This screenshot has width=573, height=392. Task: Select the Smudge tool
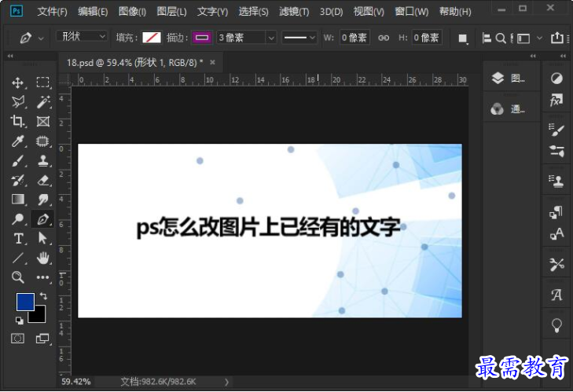pyautogui.click(x=42, y=200)
